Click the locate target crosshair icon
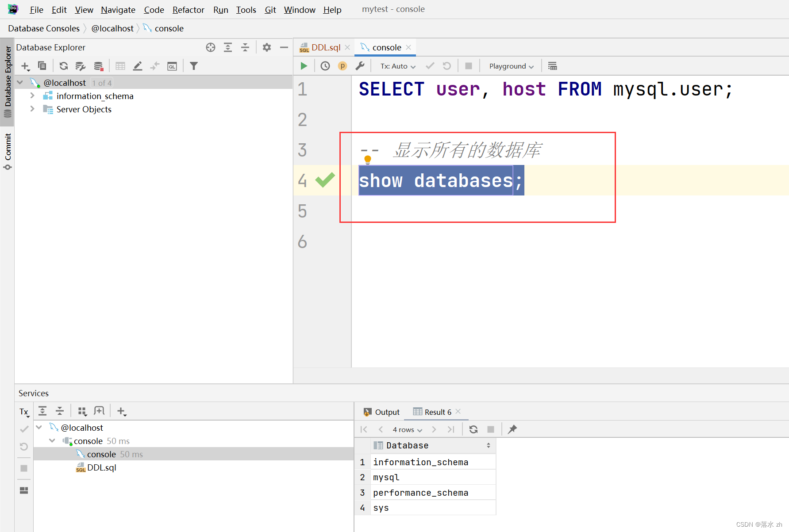Image resolution: width=789 pixels, height=532 pixels. click(x=211, y=47)
